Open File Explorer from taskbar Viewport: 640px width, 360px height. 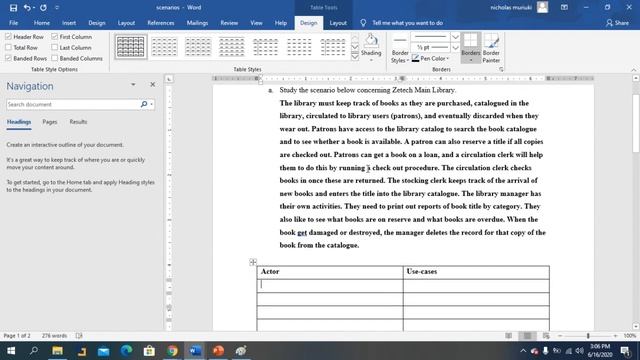pos(57,351)
